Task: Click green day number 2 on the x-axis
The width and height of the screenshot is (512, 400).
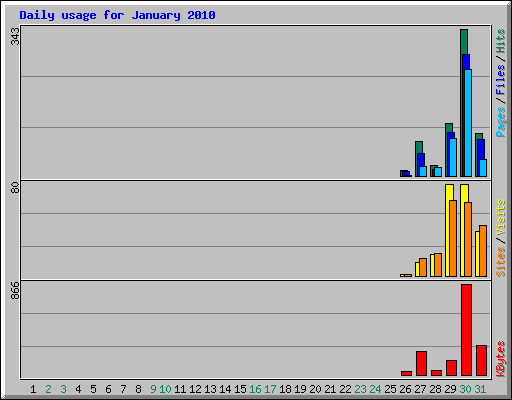Action: [48, 389]
